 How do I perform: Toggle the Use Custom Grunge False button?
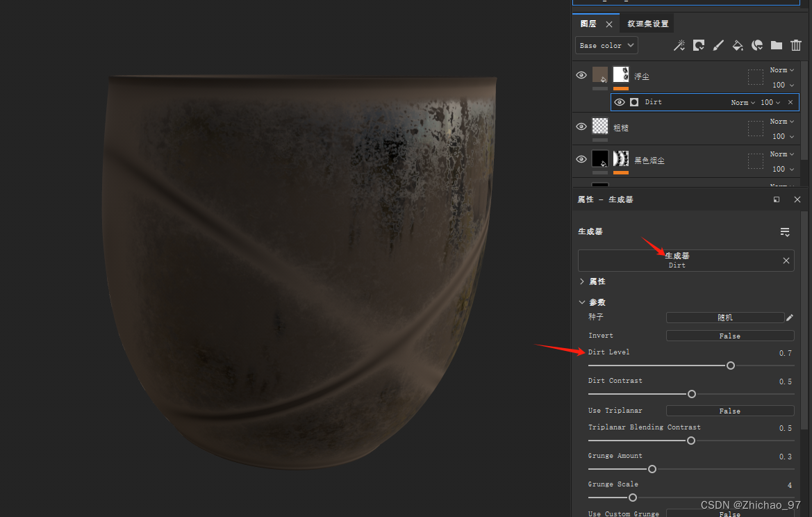point(729,514)
